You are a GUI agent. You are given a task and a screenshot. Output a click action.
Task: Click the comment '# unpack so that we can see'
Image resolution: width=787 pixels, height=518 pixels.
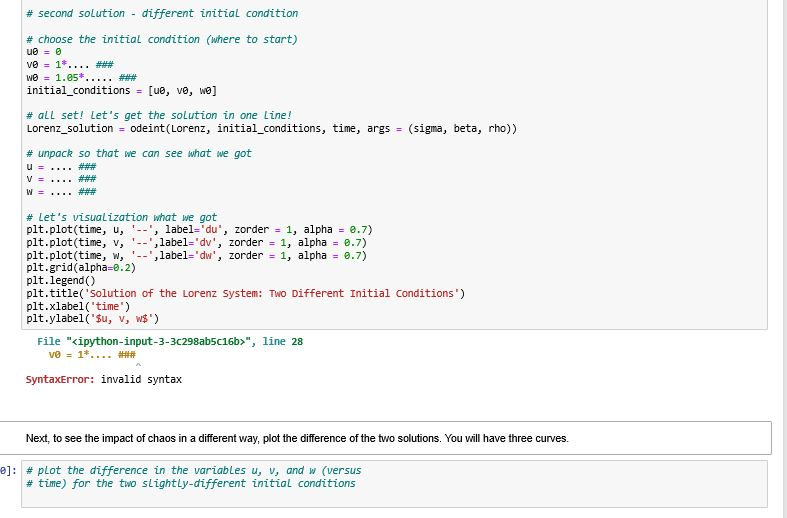pos(139,154)
